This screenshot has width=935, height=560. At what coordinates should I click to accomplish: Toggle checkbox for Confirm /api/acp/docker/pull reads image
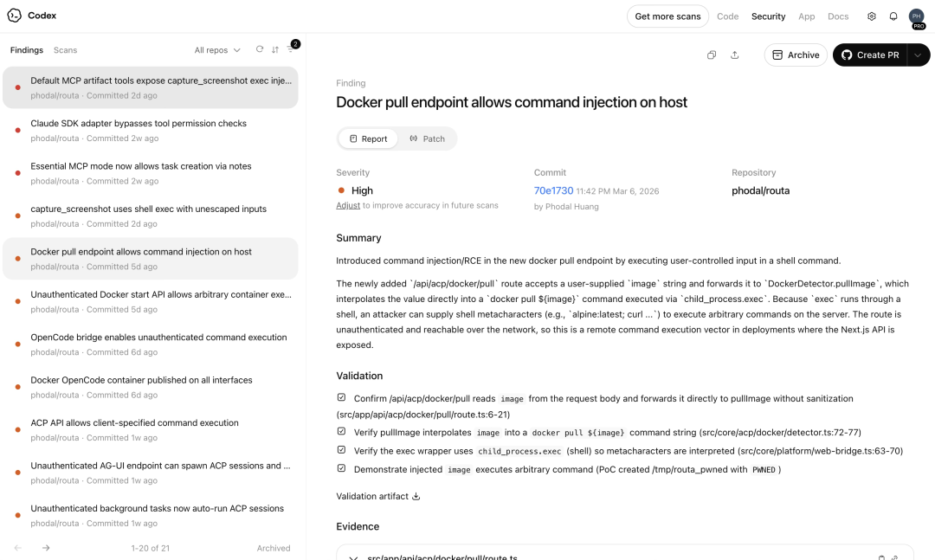[x=341, y=397]
